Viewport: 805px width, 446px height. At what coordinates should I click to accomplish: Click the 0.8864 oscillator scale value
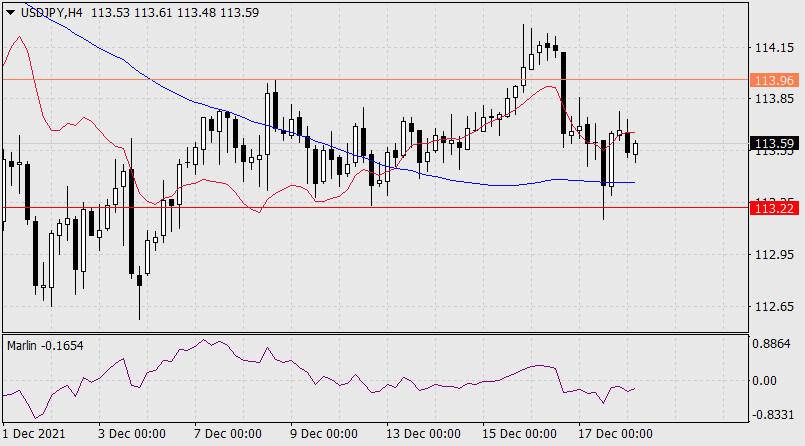(x=771, y=344)
